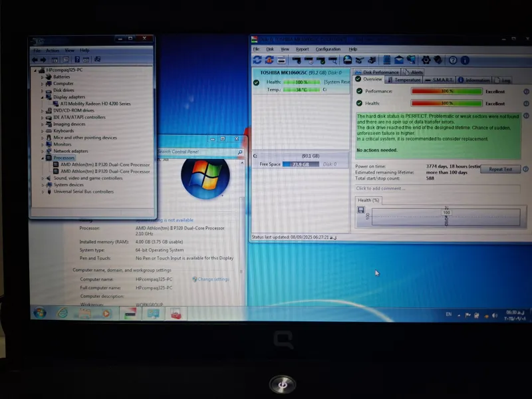Click the Performance 100% bar
This screenshot has height=399, width=532.
446,91
